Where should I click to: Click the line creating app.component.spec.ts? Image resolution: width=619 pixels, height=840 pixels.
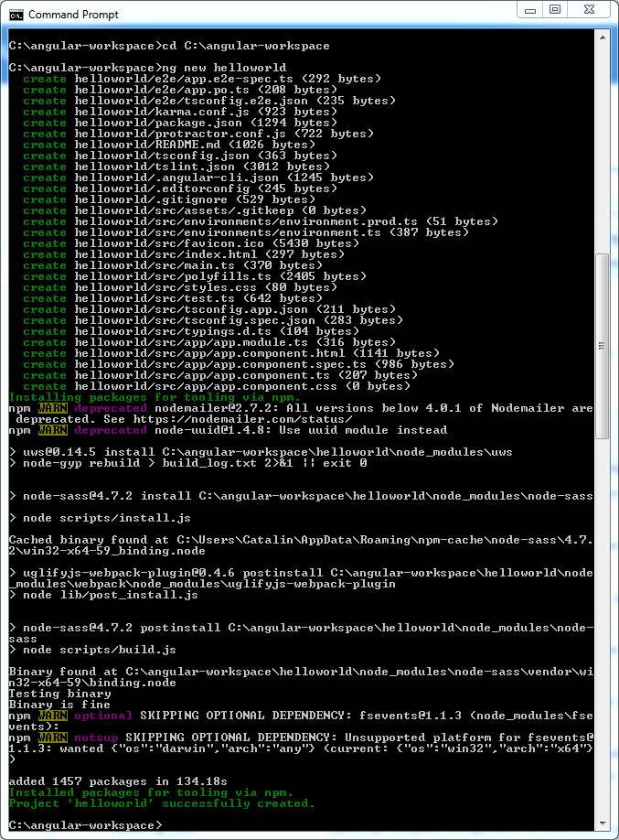[x=239, y=364]
